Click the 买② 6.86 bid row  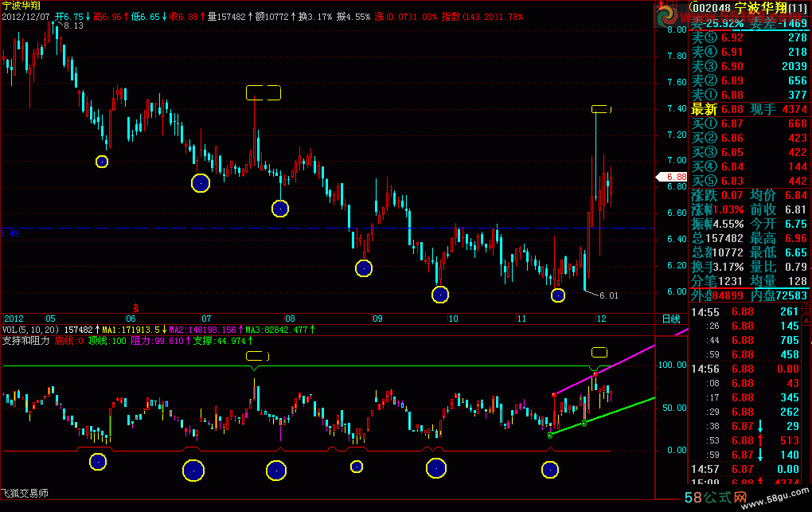click(749, 138)
